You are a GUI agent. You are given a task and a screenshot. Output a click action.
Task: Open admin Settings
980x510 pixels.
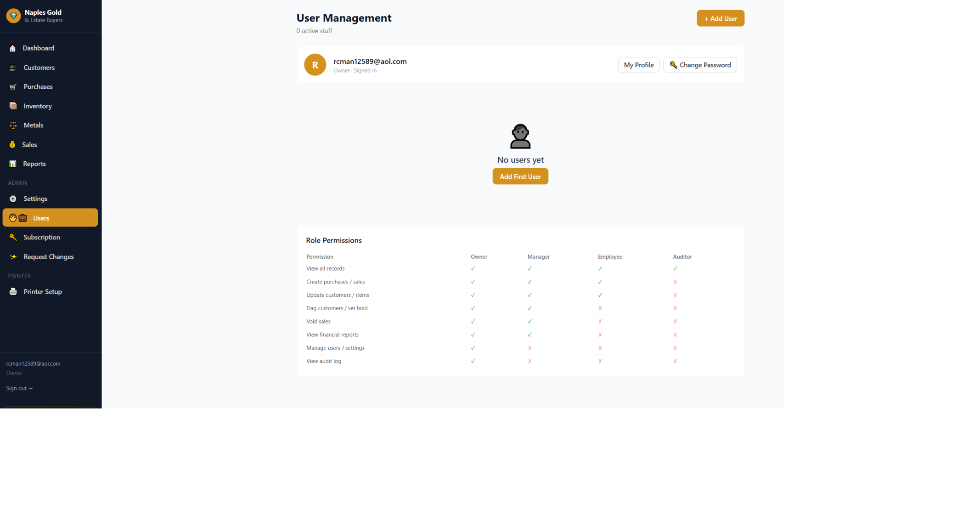tap(51, 199)
